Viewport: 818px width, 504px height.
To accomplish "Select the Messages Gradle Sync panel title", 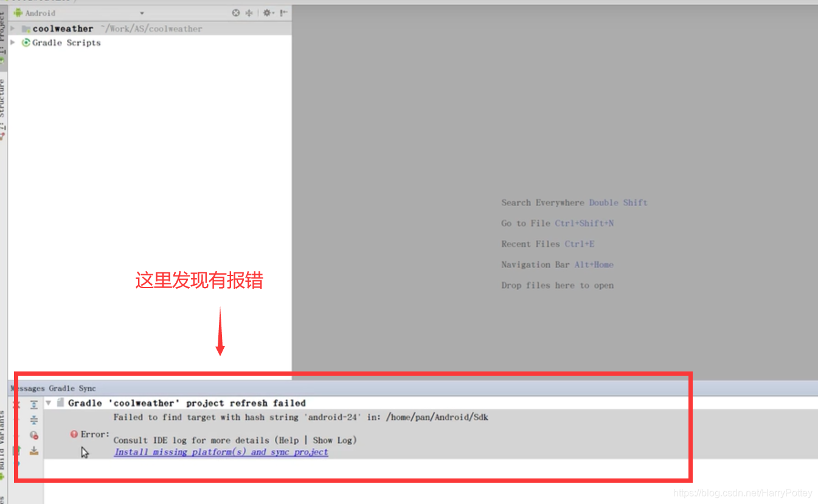I will click(54, 388).
